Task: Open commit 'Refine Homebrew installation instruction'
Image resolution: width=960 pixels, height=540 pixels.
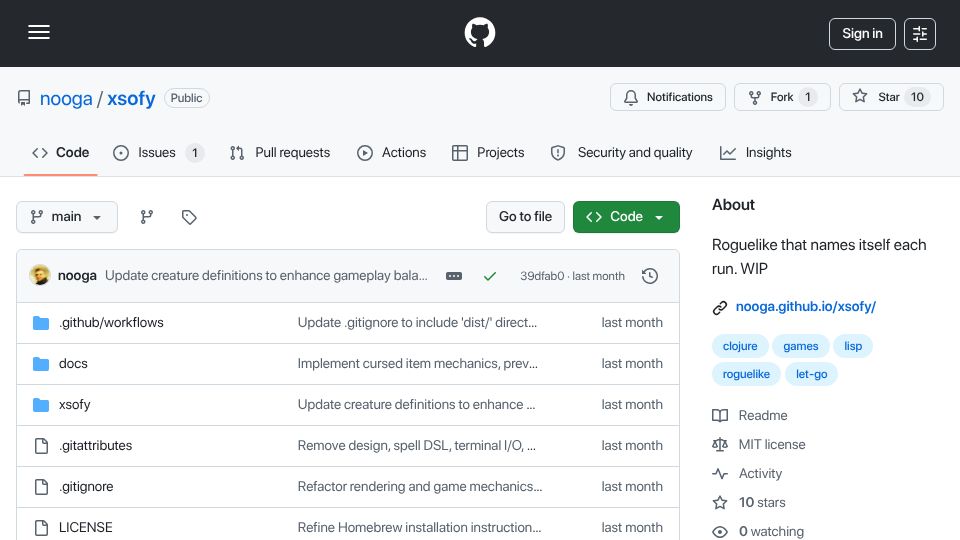Action: (419, 528)
